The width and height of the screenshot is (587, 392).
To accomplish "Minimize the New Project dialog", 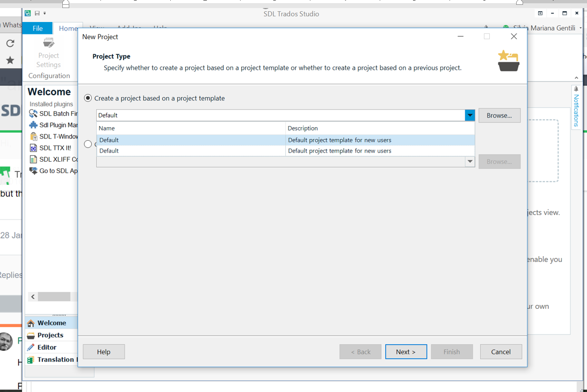I will click(460, 37).
